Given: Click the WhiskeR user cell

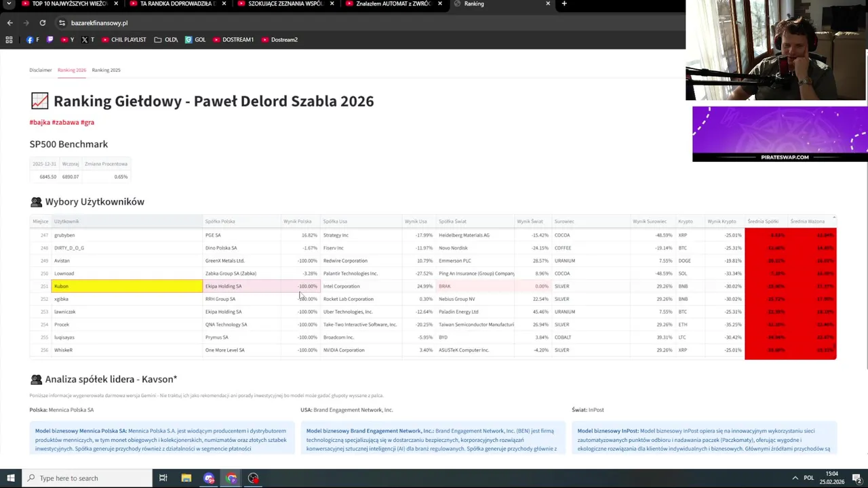Looking at the screenshot, I should pyautogui.click(x=127, y=350).
